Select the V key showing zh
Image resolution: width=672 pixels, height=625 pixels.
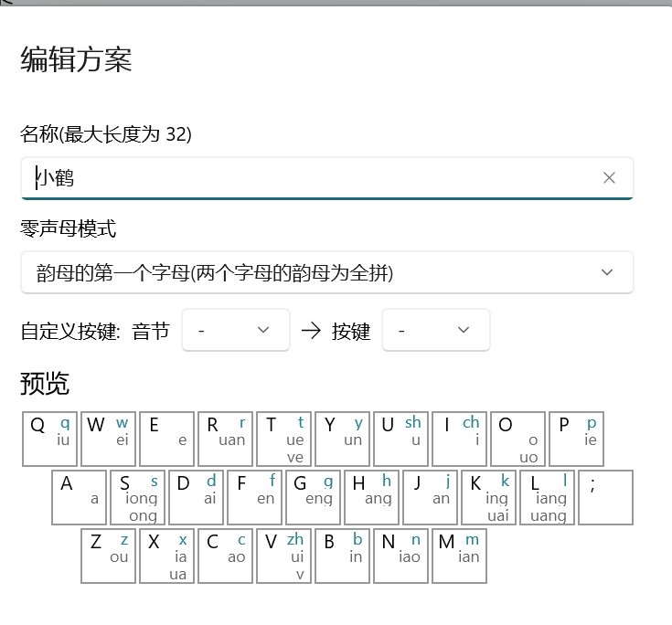point(283,556)
